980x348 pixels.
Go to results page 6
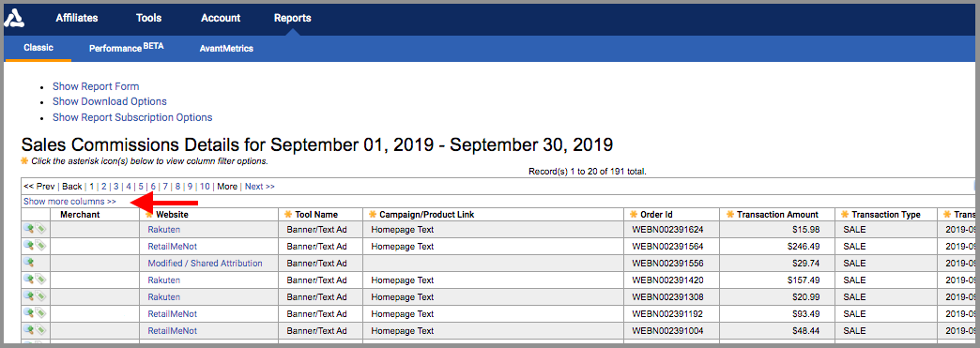[153, 186]
